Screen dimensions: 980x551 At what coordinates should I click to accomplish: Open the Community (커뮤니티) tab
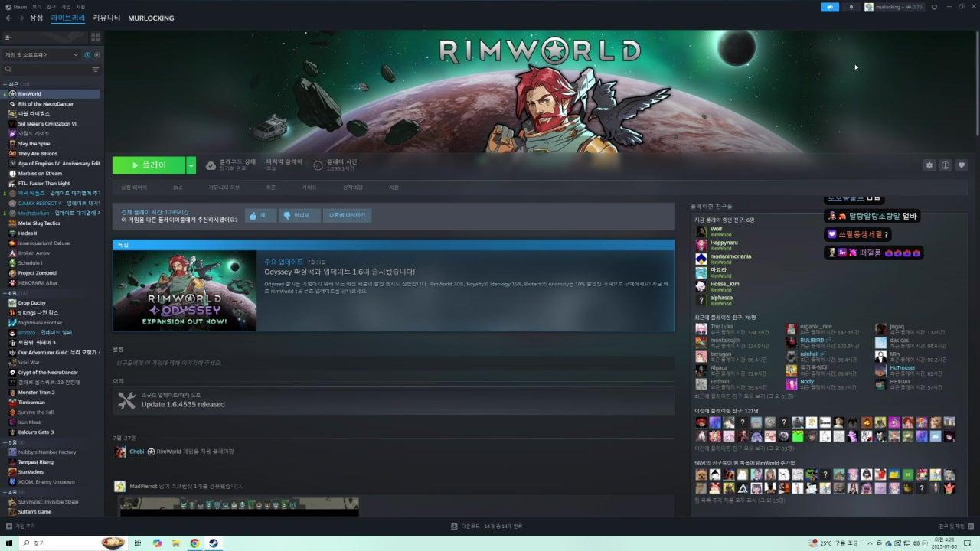point(106,18)
